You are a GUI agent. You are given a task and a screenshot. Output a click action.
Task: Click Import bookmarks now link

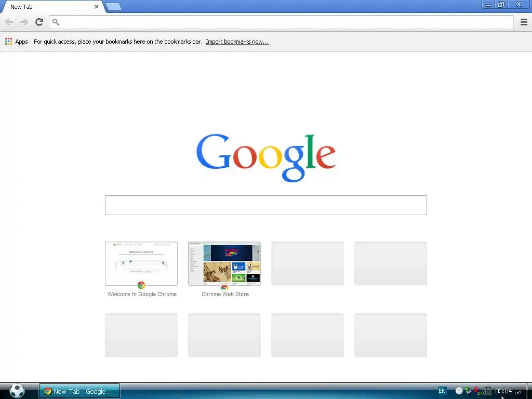[x=237, y=42]
